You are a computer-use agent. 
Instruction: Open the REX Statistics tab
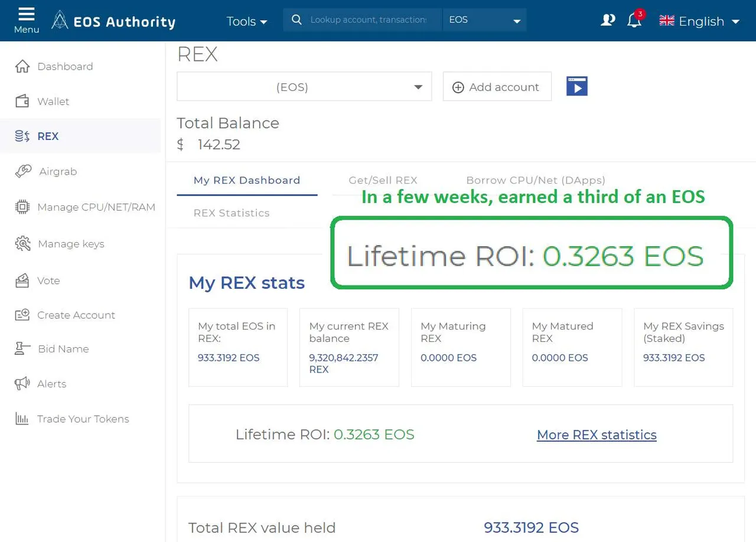click(232, 213)
